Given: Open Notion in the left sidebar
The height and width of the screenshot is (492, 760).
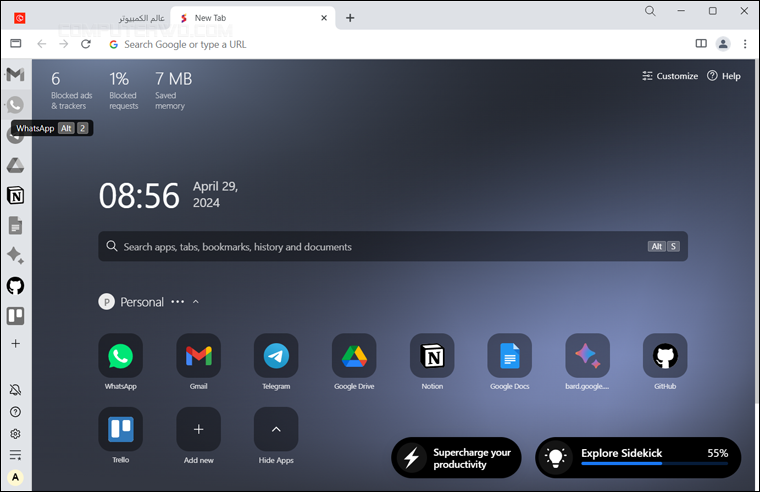Looking at the screenshot, I should tap(16, 196).
